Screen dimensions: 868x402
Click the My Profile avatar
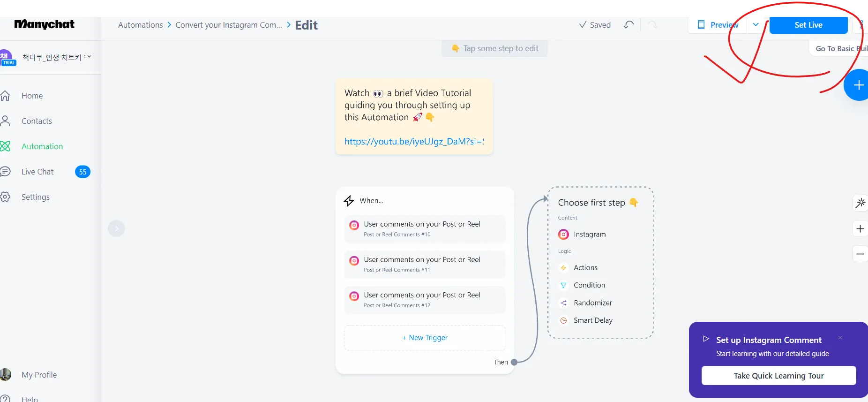[x=5, y=374]
